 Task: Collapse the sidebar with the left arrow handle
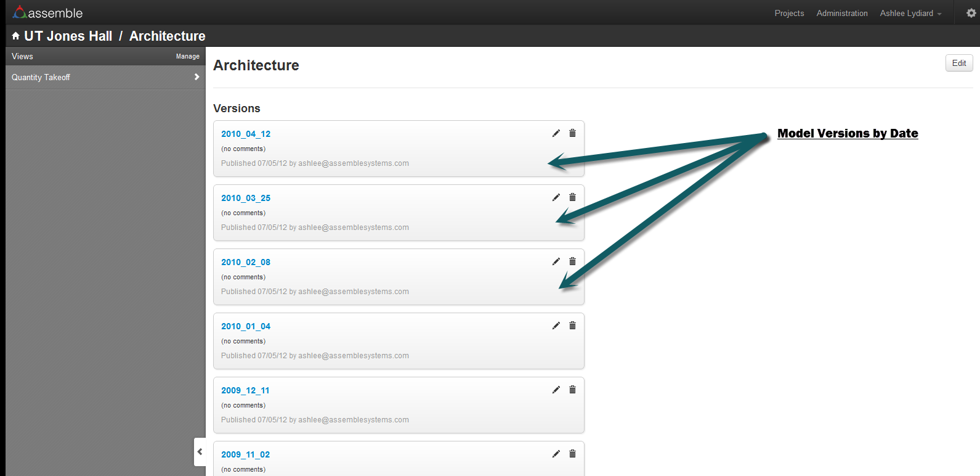coord(200,452)
